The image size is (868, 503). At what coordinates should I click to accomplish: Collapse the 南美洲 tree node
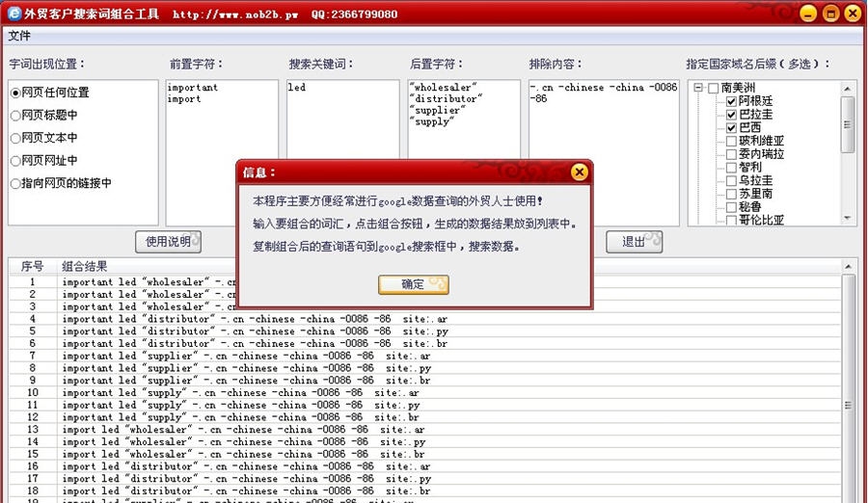click(698, 88)
